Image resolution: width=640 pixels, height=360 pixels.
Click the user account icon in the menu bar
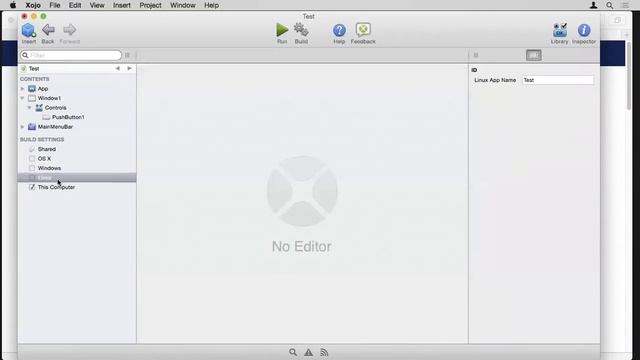593,5
